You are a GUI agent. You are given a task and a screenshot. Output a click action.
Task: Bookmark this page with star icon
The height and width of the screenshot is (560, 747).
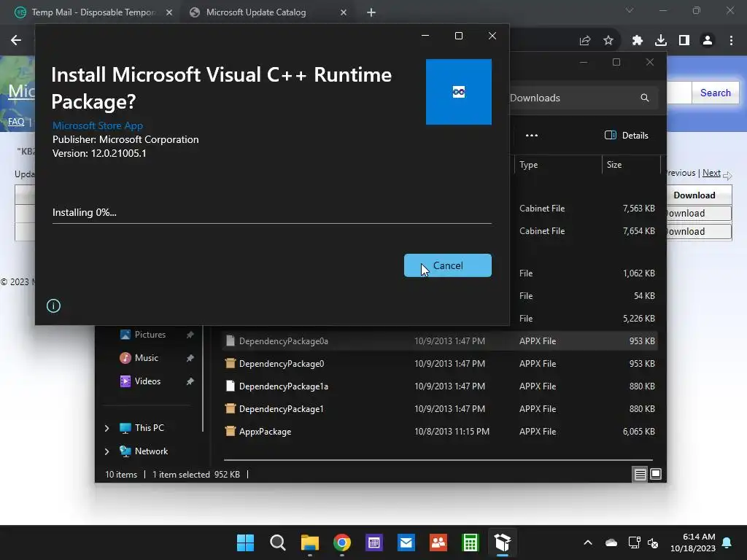[x=608, y=41]
